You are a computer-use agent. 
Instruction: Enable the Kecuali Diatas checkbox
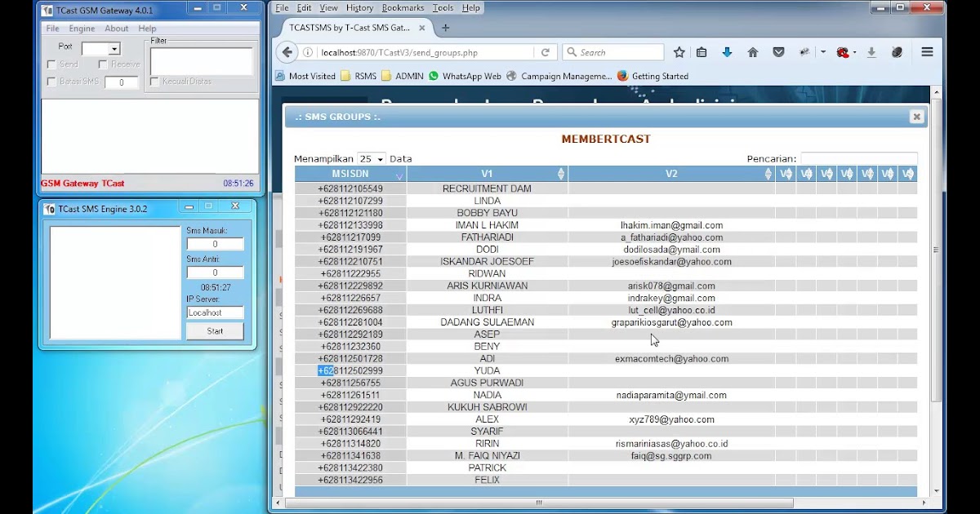click(154, 82)
